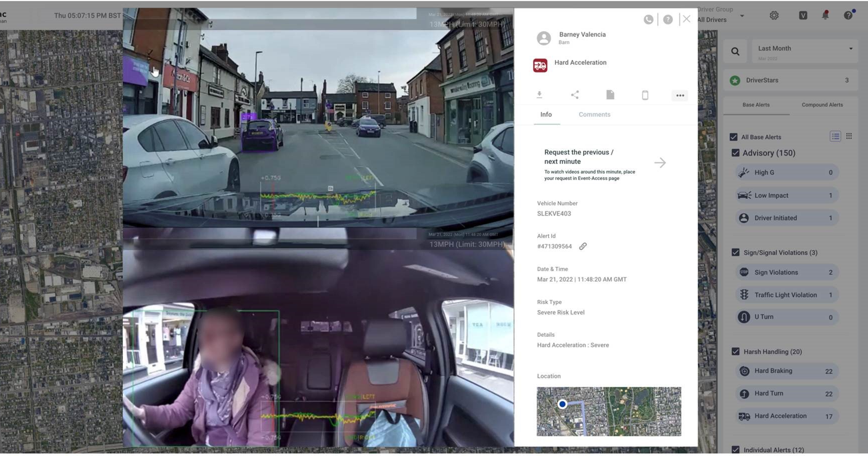Toggle the Individual Alerts (12) checkbox

coord(735,449)
